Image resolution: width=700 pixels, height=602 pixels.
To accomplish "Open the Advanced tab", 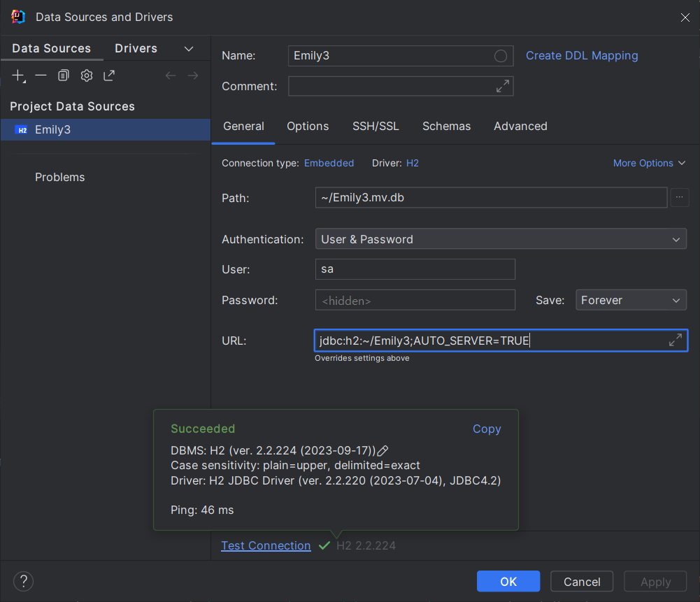I will pyautogui.click(x=520, y=127).
